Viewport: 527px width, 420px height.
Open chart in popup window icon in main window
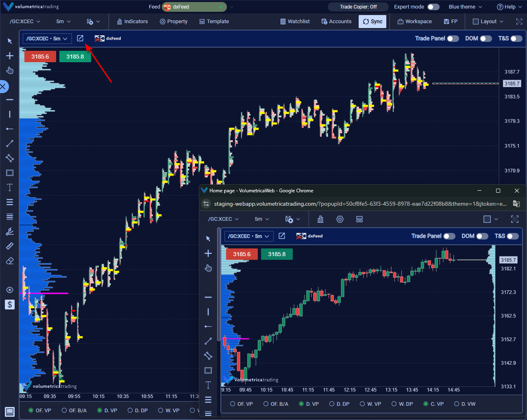point(80,38)
